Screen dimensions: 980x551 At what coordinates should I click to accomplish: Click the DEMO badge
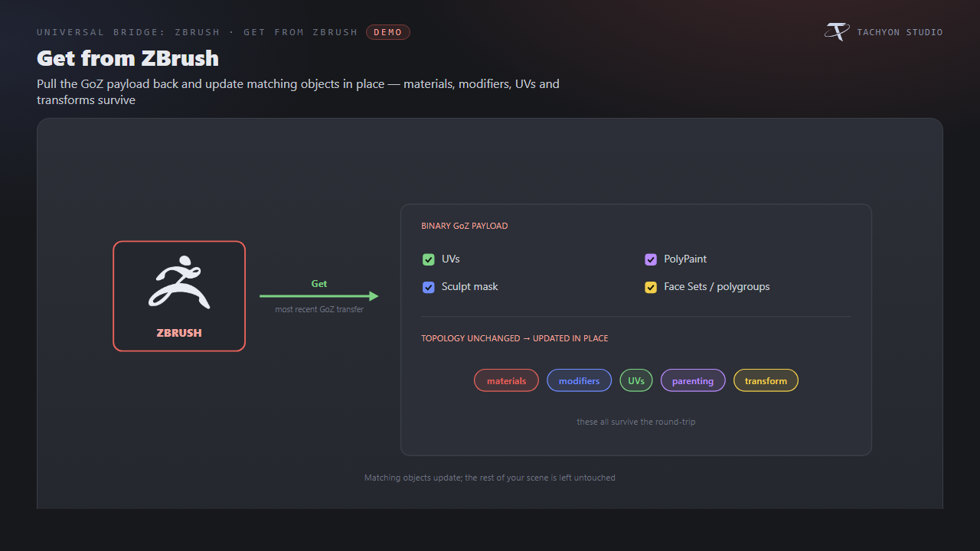click(x=388, y=32)
